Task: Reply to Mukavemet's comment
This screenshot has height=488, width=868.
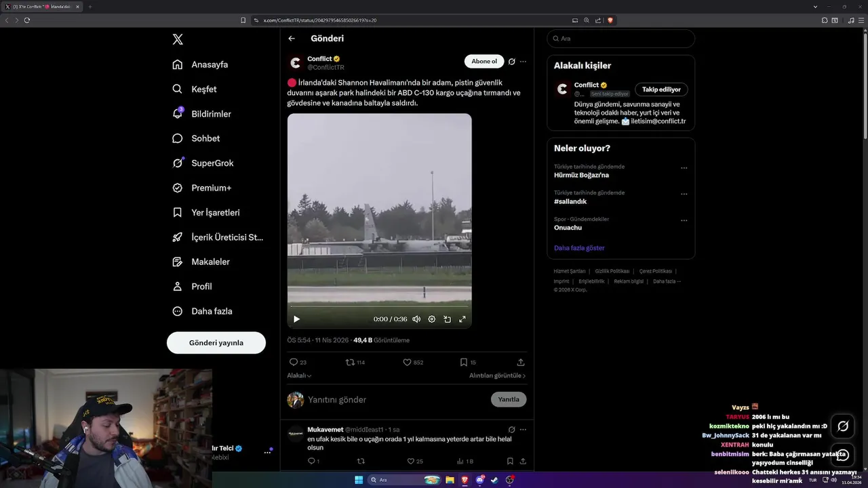Action: tap(313, 462)
